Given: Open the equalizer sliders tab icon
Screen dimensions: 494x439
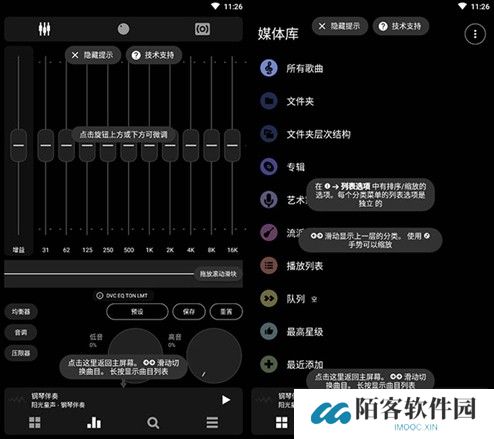Looking at the screenshot, I should click(44, 29).
